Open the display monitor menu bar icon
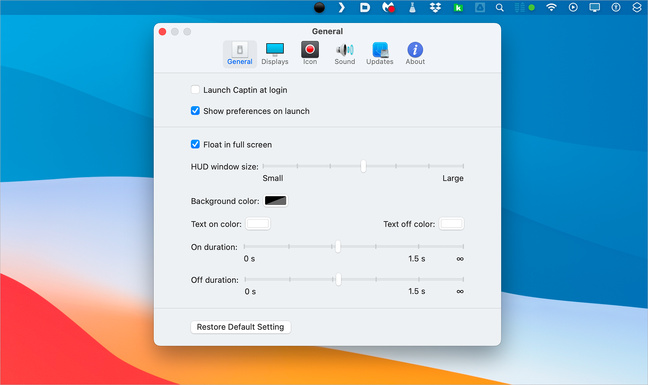This screenshot has height=385, width=648. coord(595,7)
